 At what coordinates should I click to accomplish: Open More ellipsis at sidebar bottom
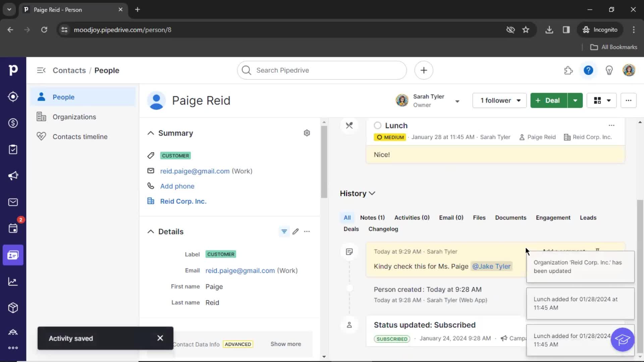click(x=13, y=348)
